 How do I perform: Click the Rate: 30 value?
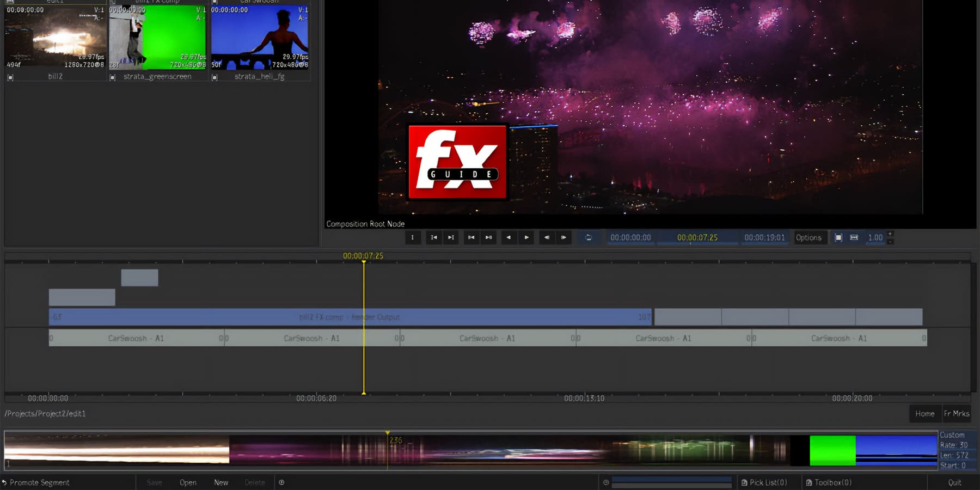tap(954, 445)
